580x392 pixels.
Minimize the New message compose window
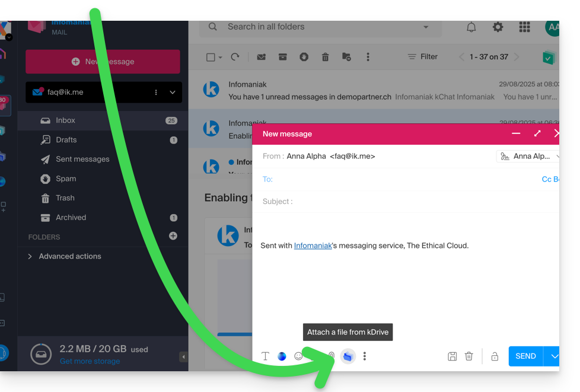(516, 133)
